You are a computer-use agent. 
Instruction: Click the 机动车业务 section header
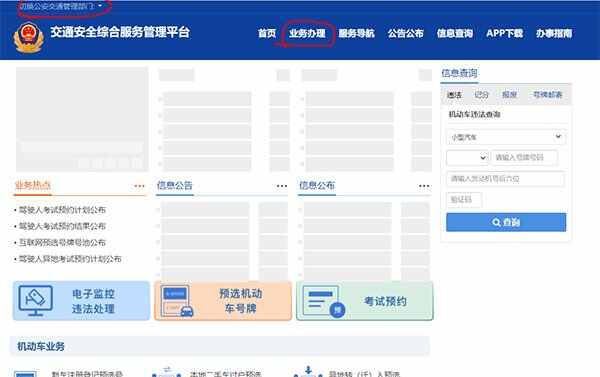pyautogui.click(x=41, y=346)
